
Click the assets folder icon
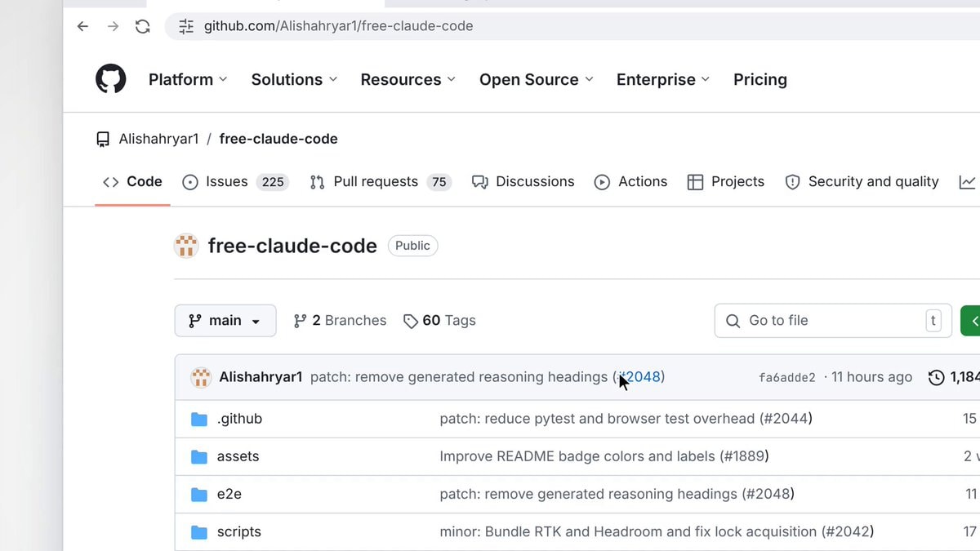199,456
